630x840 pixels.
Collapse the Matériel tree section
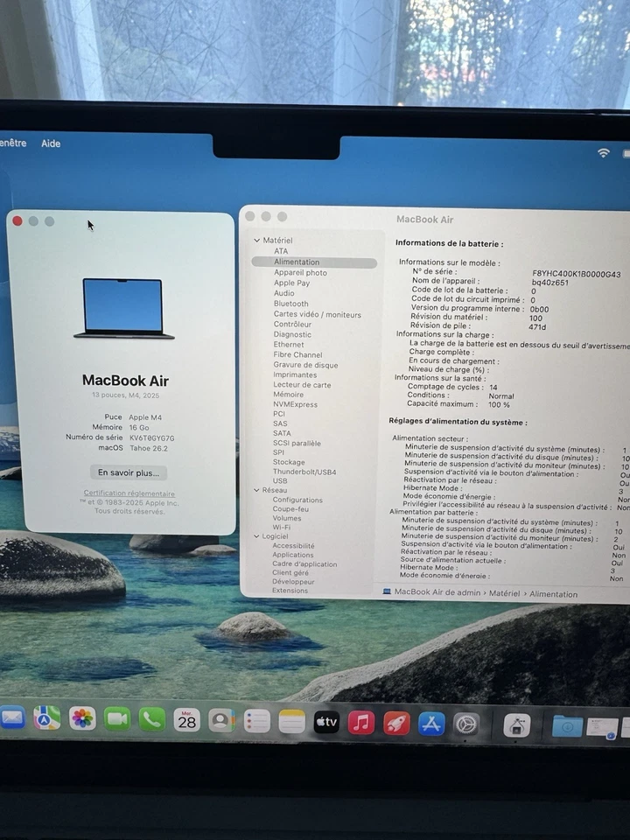[256, 241]
